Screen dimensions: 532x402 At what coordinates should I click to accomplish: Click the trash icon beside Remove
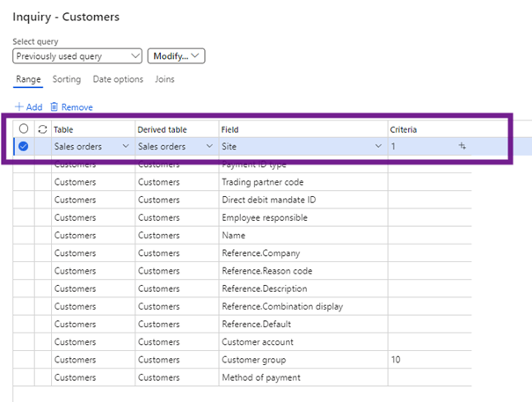[55, 107]
